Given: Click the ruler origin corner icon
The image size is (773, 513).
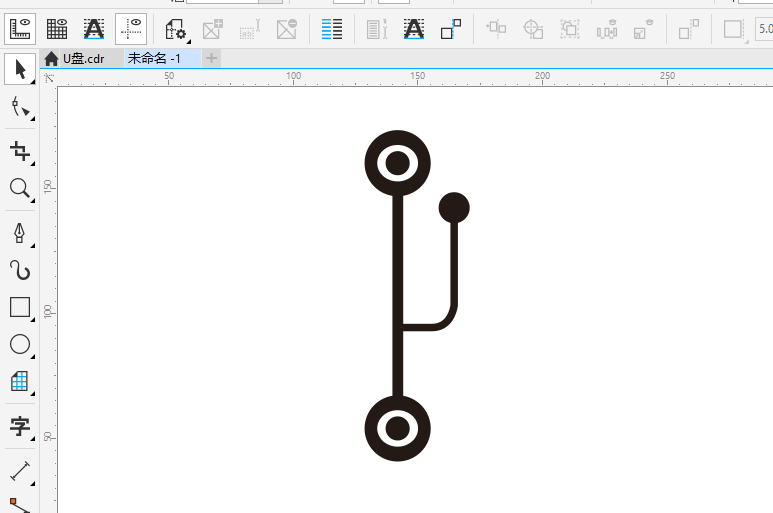Looking at the screenshot, I should coord(49,78).
